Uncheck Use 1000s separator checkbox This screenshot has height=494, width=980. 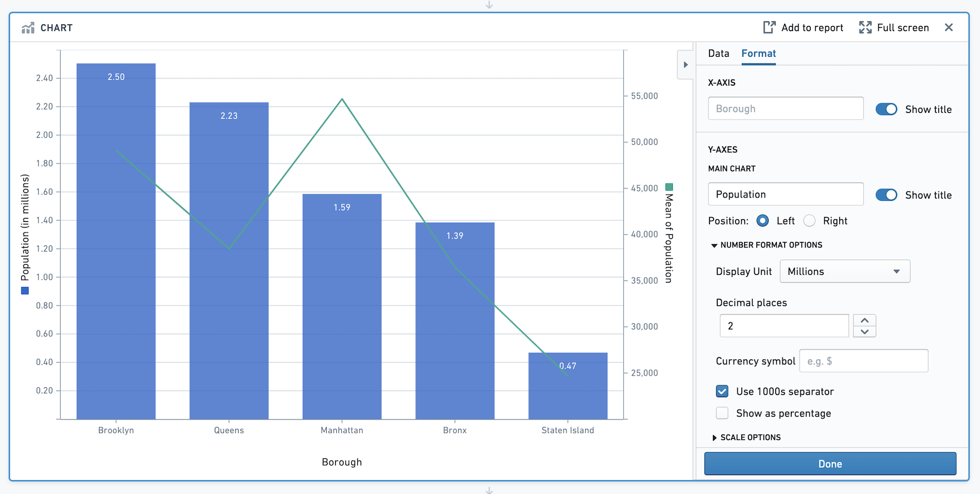tap(722, 391)
